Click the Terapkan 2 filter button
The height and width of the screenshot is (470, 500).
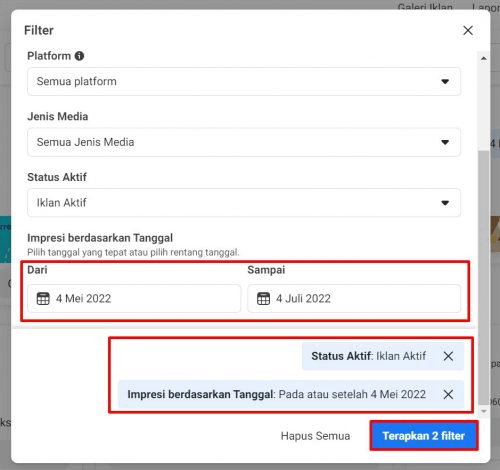[x=424, y=436]
